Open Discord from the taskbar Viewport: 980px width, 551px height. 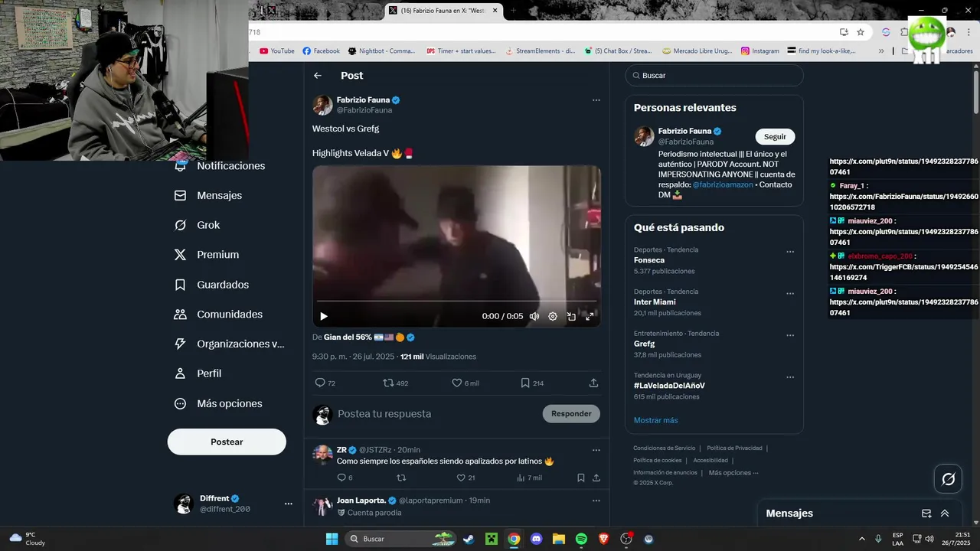click(536, 539)
